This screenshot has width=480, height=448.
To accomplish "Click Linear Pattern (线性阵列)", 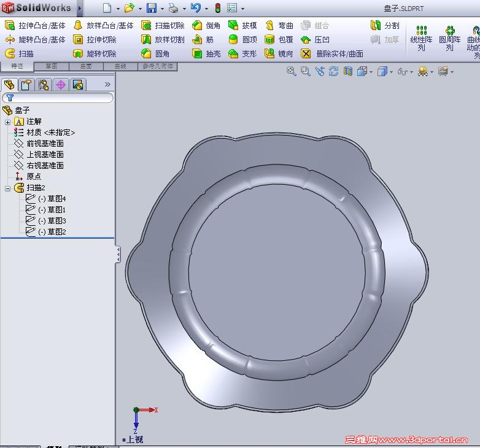I will coord(422,39).
